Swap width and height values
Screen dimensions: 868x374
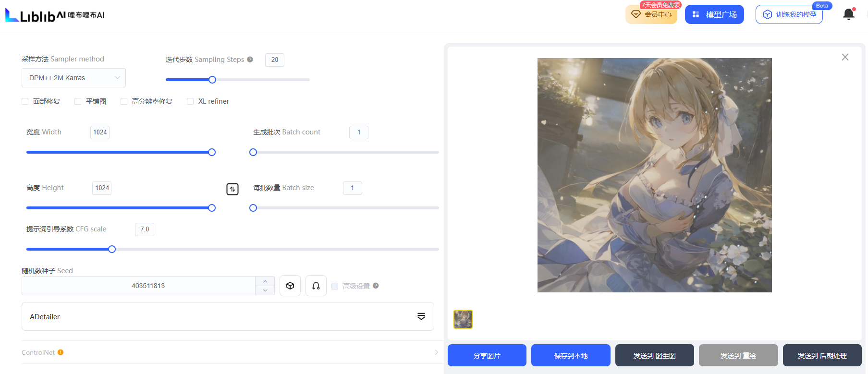pyautogui.click(x=232, y=189)
